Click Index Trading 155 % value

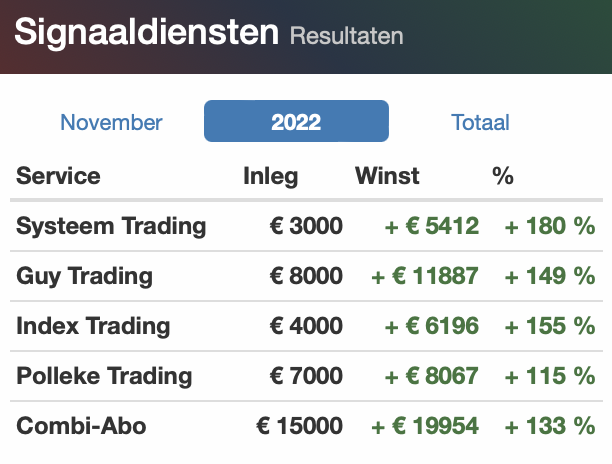tap(549, 326)
